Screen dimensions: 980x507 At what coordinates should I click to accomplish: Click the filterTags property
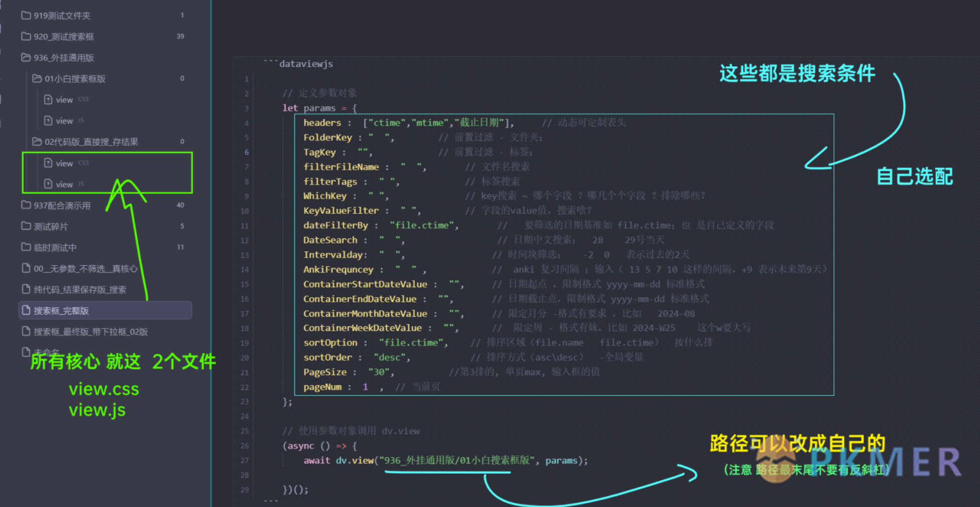pos(330,181)
